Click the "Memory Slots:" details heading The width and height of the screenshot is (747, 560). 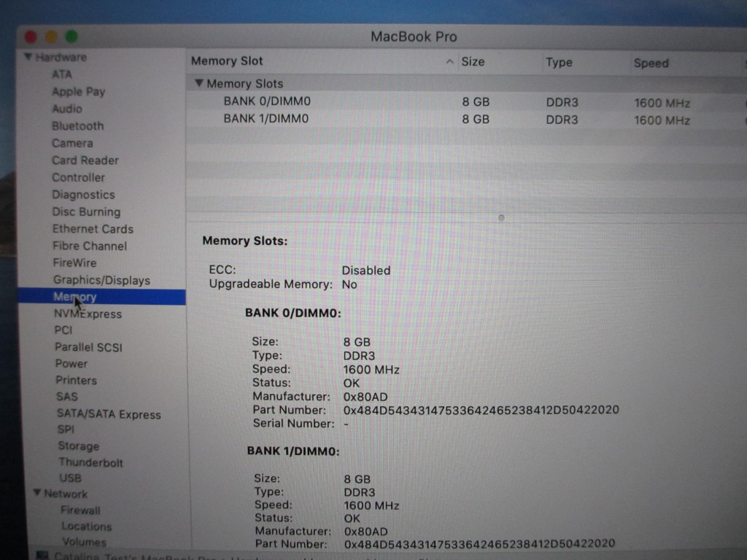245,241
